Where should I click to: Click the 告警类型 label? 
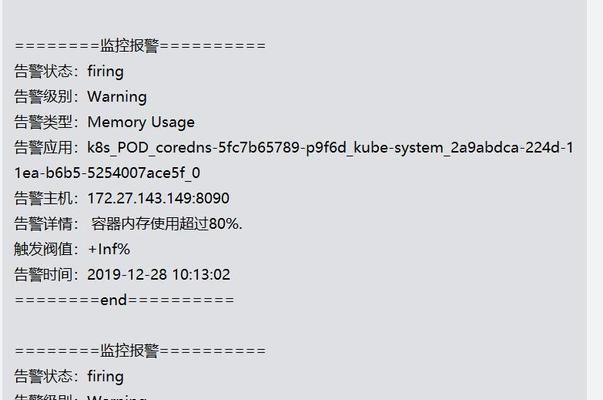click(43, 122)
